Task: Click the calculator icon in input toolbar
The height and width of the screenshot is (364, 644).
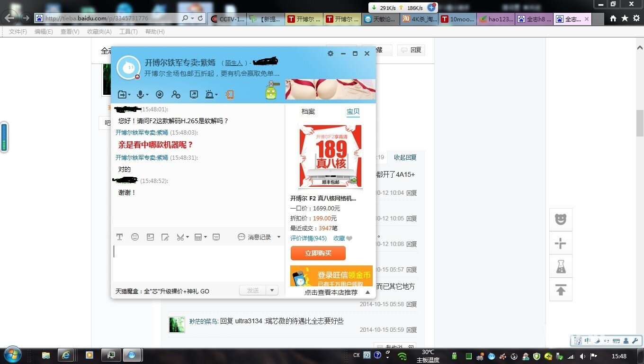Action: pyautogui.click(x=198, y=237)
